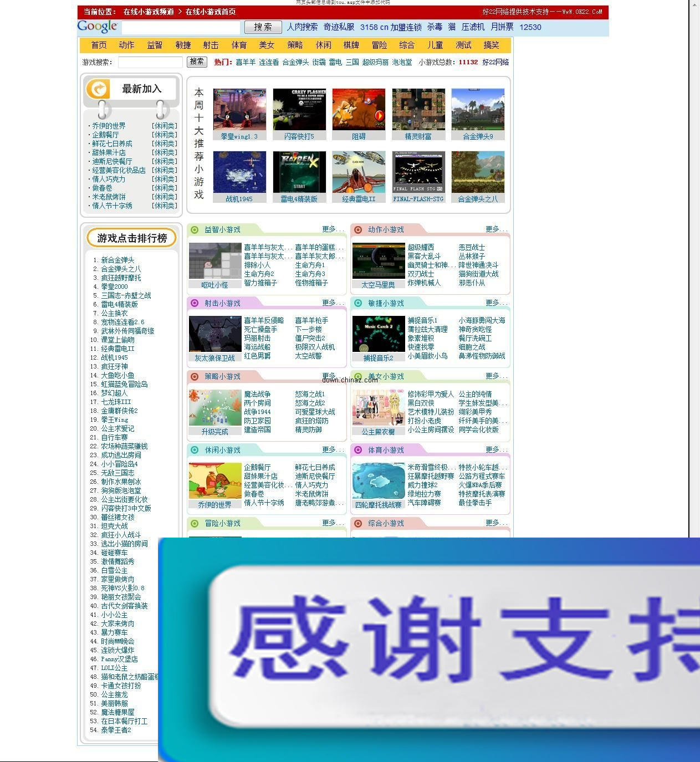Click hot keyword 喜羊羊
Screen dimensions: 700x762
[246, 62]
